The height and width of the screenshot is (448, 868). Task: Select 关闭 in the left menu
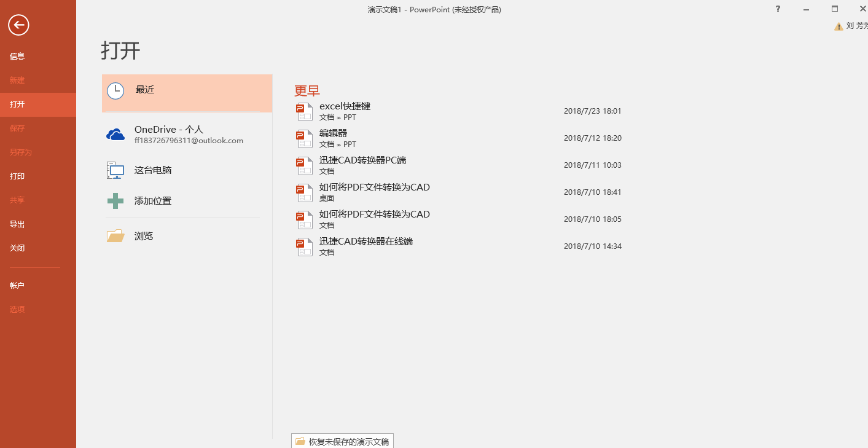38,248
